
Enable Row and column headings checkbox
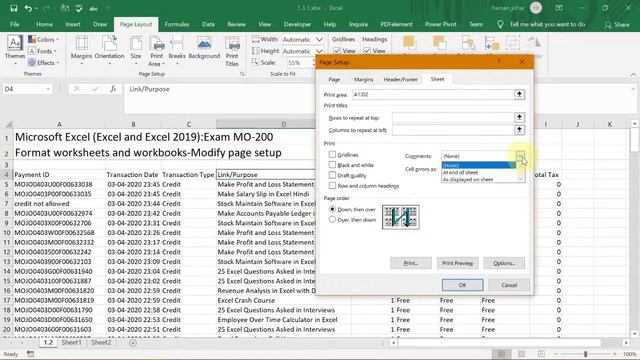point(332,186)
